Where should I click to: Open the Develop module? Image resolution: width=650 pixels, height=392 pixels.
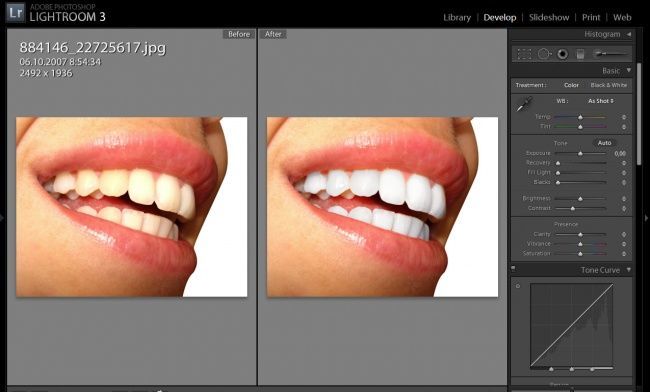500,18
